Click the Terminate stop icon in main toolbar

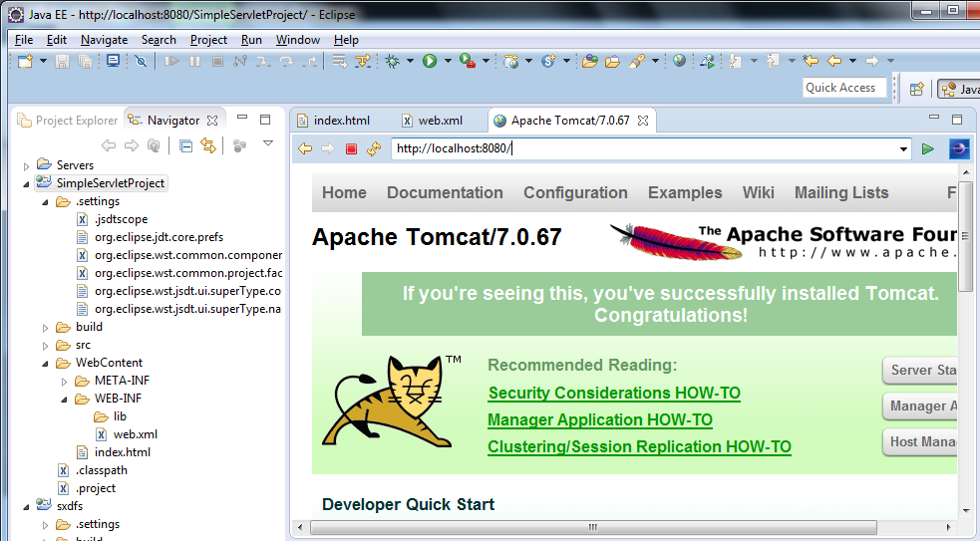point(217,61)
